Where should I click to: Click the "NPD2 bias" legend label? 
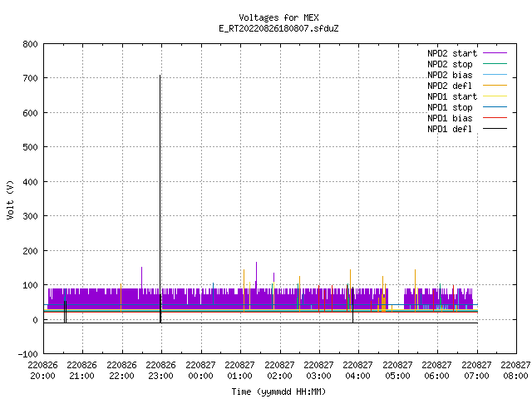click(450, 75)
